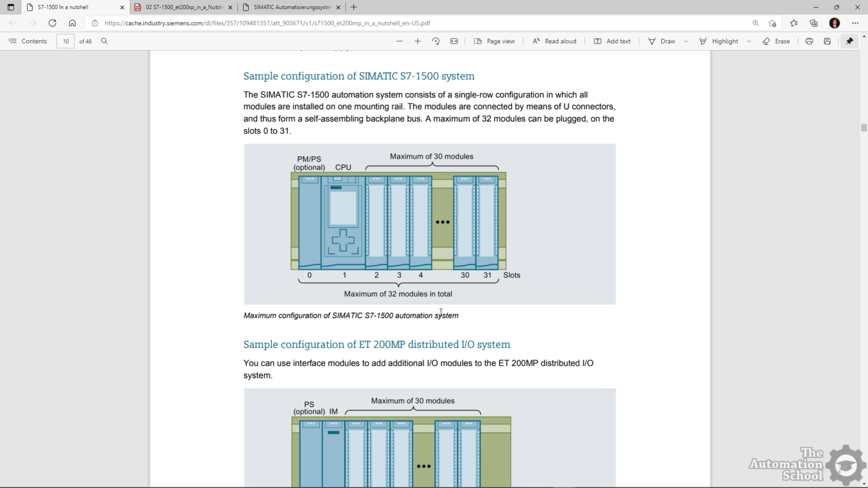Viewport: 868px width, 488px height.
Task: Open the SIMATIC Automatisierungssystem tab
Action: pos(290,7)
